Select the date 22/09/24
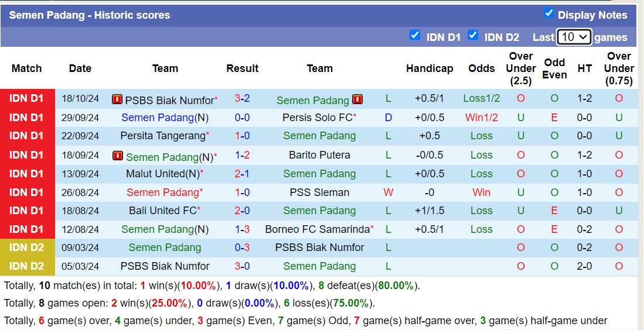This screenshot has width=644, height=330. point(80,136)
